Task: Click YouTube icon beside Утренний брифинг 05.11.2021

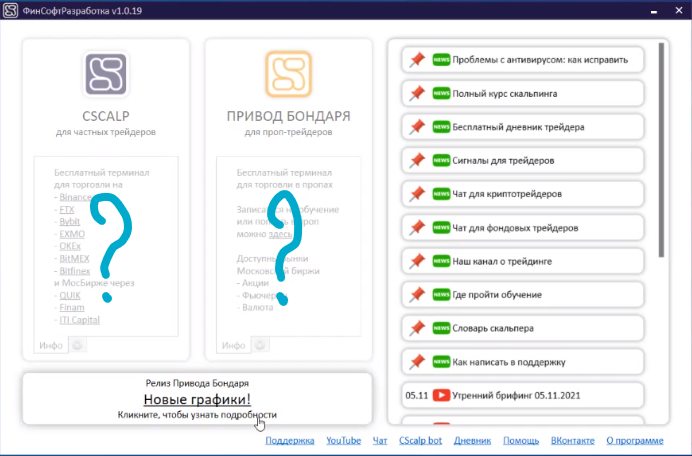Action: pos(441,395)
